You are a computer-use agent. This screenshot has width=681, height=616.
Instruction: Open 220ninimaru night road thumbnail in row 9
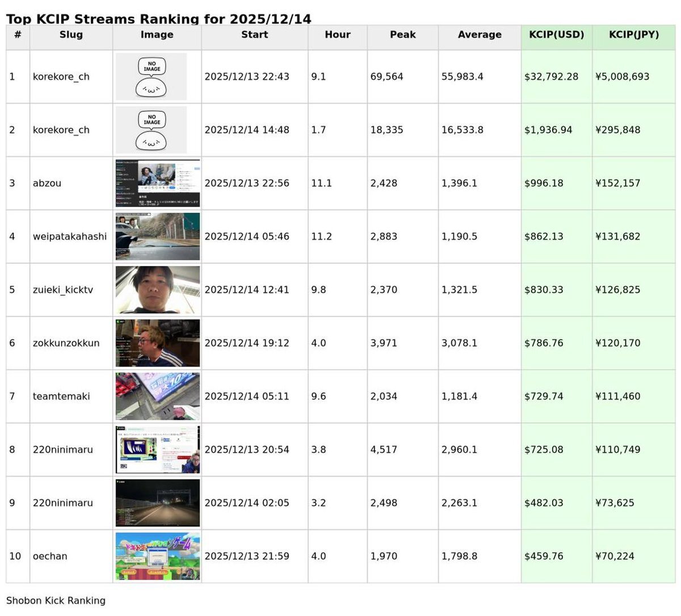157,503
